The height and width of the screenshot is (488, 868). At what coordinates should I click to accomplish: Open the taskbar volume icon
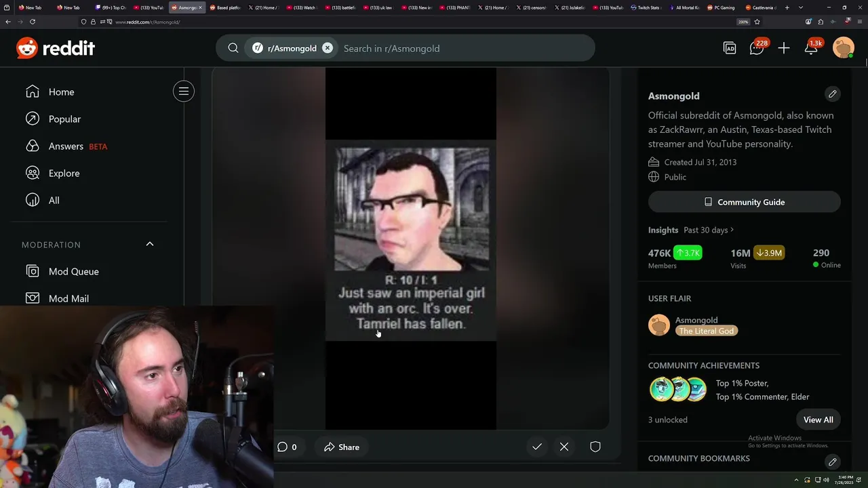[x=826, y=480]
